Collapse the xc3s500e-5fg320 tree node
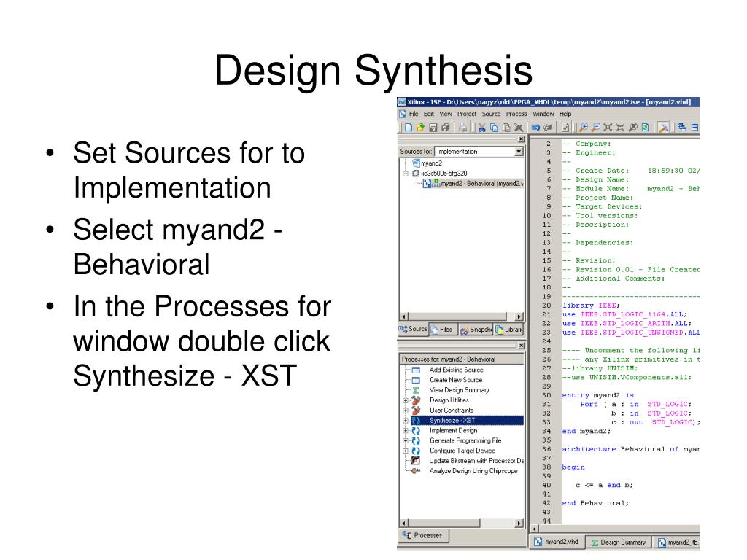The image size is (747, 560). (406, 174)
